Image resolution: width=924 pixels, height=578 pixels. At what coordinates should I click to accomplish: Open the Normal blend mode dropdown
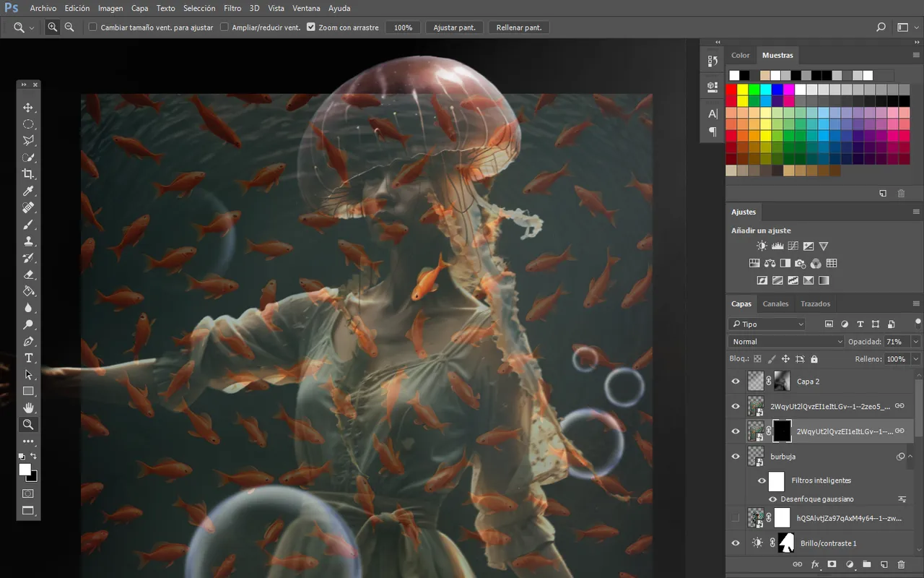785,342
